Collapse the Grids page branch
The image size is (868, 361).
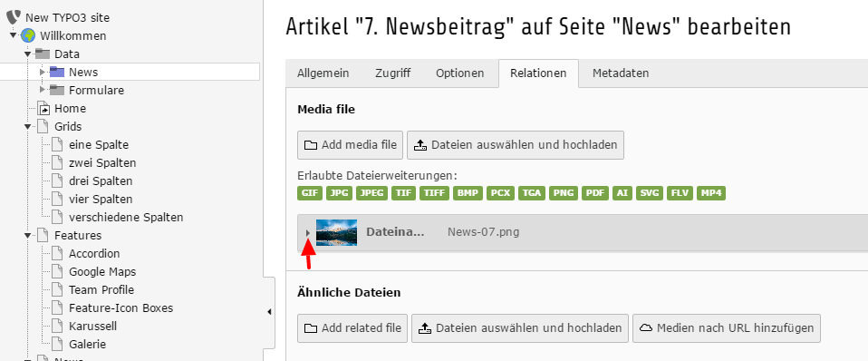(28, 126)
